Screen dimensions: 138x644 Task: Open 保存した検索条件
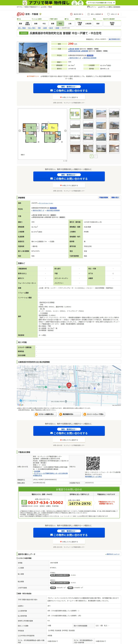(95, 14)
